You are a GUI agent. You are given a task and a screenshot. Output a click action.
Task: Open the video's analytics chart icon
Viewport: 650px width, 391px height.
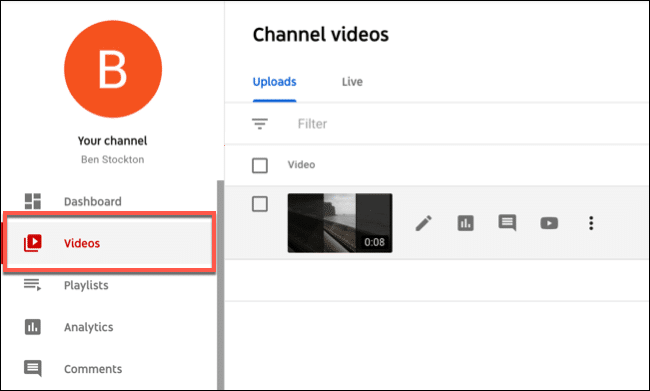pos(466,223)
